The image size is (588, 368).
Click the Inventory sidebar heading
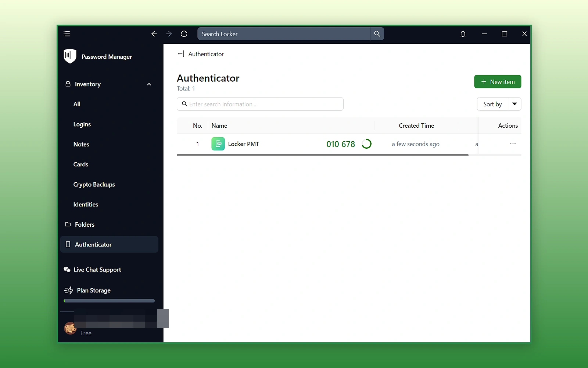88,84
